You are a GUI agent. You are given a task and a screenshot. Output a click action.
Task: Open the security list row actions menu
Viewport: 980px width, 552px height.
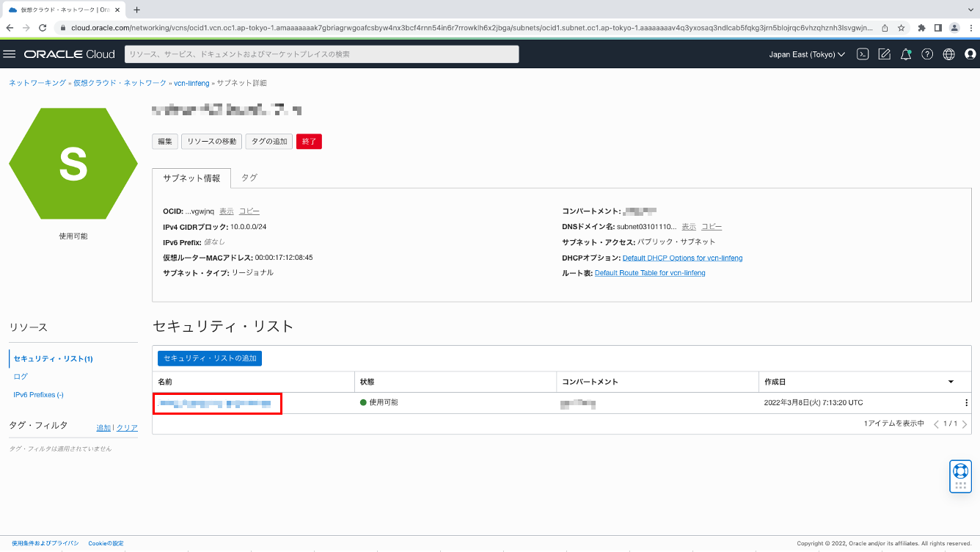[966, 402]
